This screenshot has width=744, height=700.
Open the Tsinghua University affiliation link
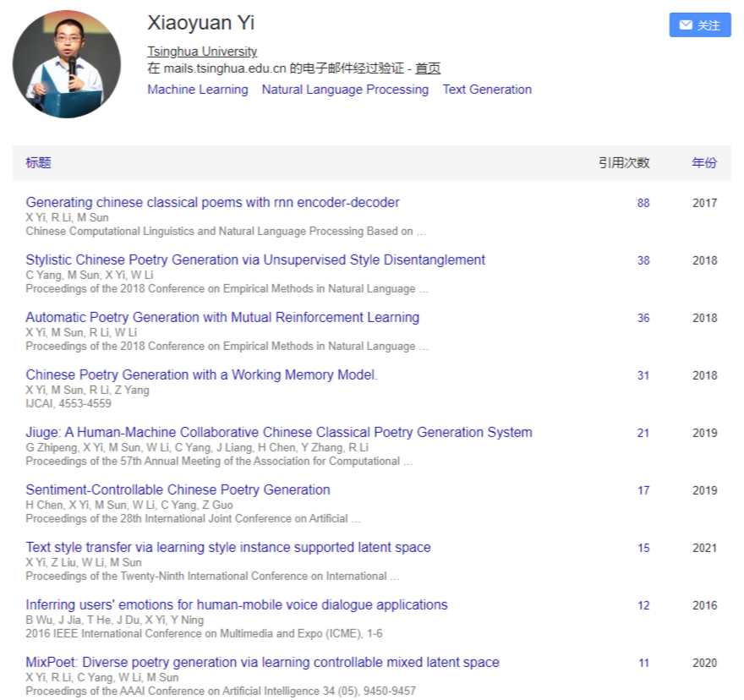[202, 52]
